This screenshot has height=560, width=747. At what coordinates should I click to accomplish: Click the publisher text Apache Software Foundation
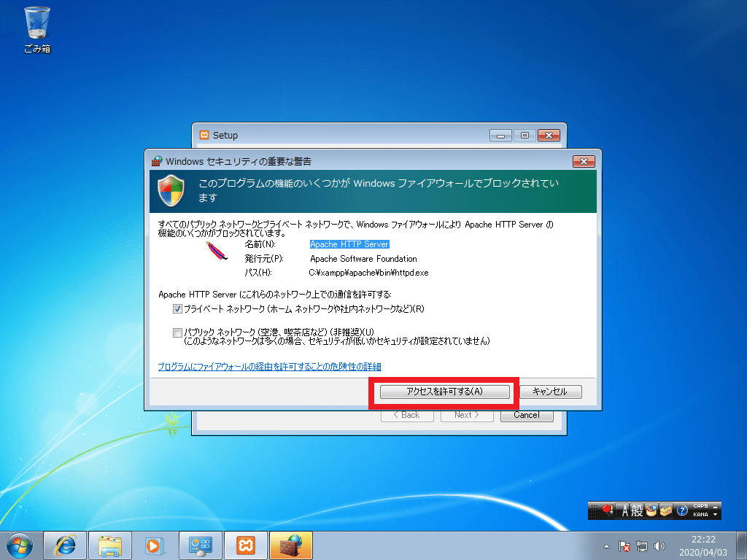[363, 259]
